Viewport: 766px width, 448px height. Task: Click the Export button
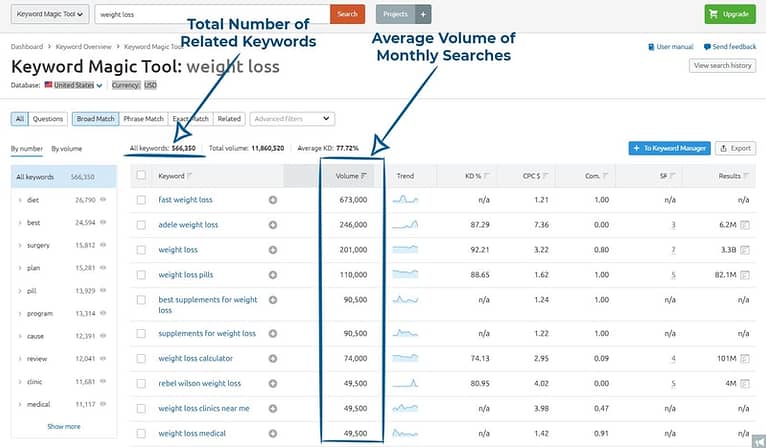coord(735,148)
